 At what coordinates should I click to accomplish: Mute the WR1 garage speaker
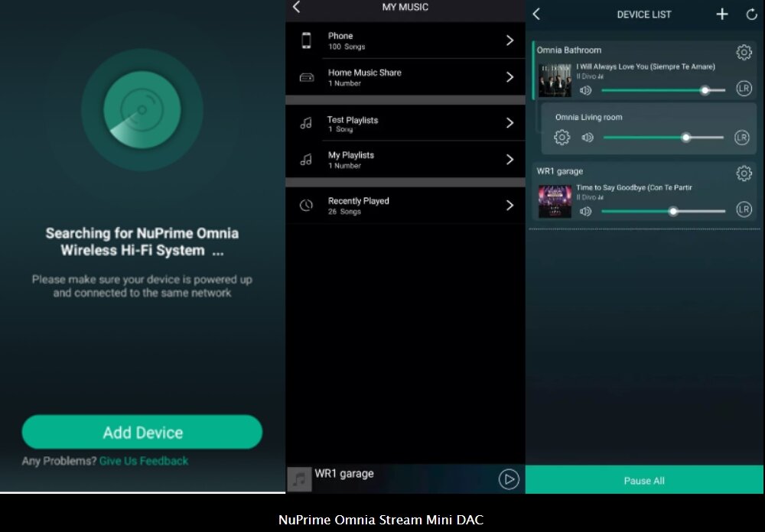(585, 211)
